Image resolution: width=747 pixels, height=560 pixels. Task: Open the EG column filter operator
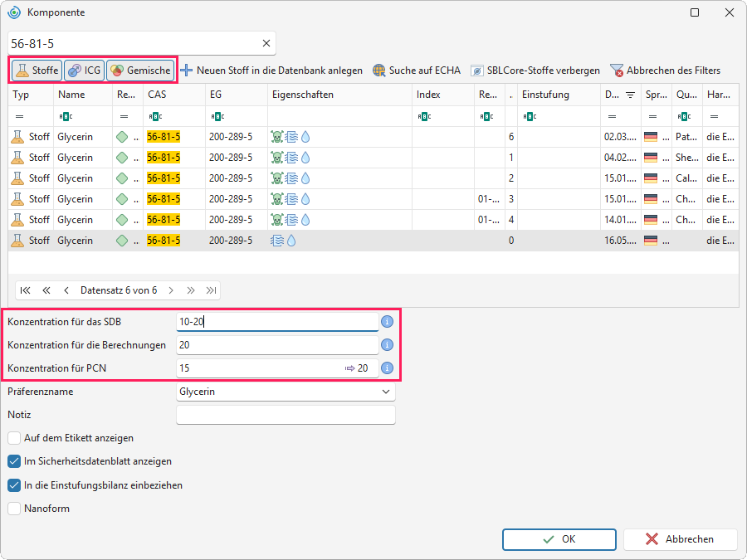pos(217,116)
